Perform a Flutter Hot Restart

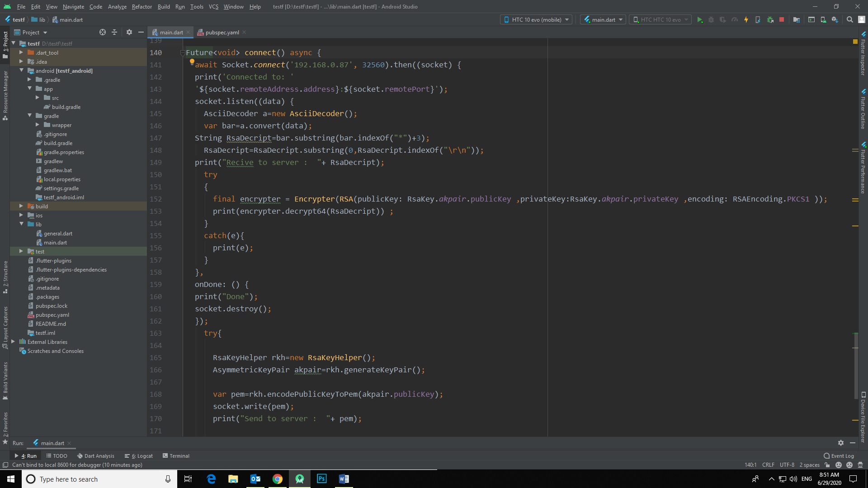click(x=758, y=19)
